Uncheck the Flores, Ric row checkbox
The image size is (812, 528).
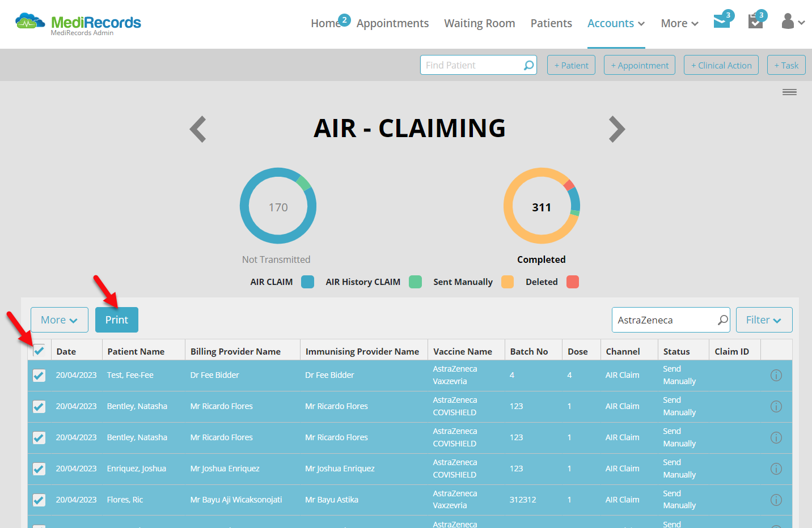(39, 500)
